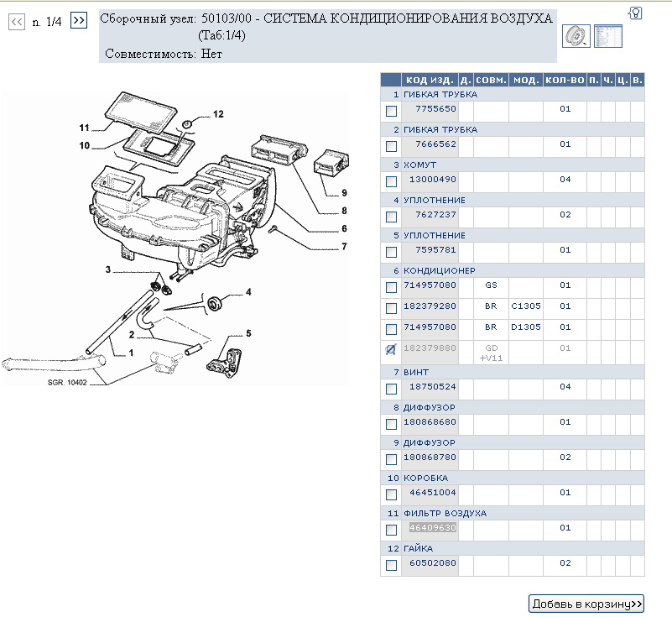Open the parts table view thumbnail
The height and width of the screenshot is (617, 672).
coord(607,35)
